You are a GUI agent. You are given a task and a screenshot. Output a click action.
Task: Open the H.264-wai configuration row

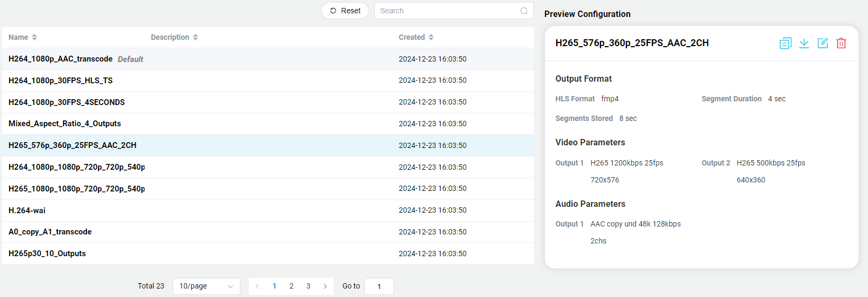[x=27, y=211]
